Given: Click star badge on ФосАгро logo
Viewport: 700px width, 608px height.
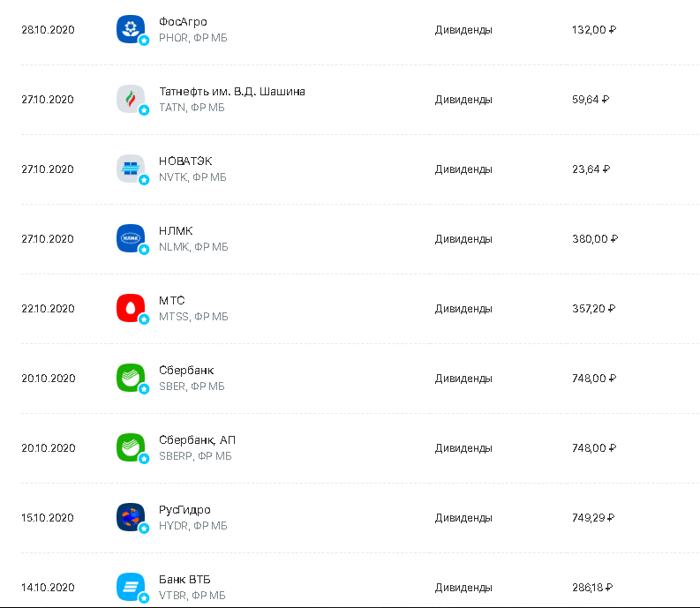Looking at the screenshot, I should tap(144, 41).
